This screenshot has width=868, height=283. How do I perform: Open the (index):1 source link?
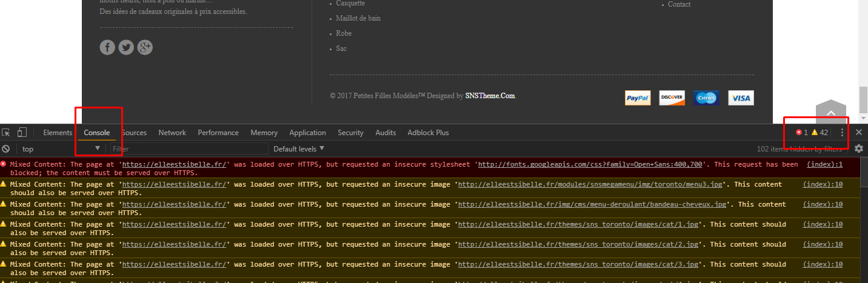coord(824,164)
